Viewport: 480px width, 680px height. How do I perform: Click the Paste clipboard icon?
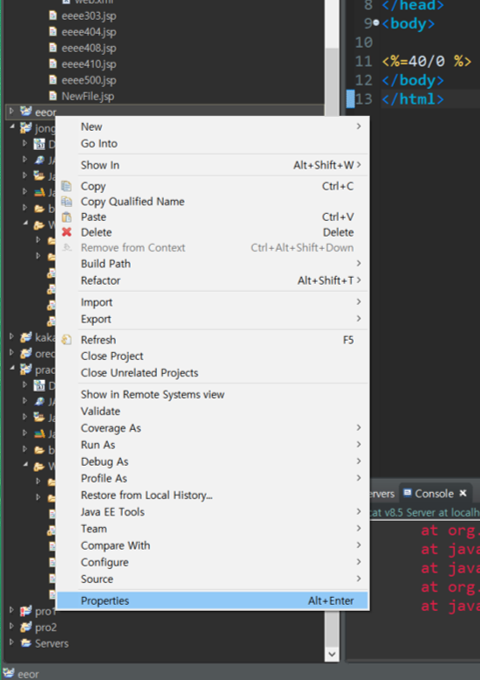coord(66,217)
